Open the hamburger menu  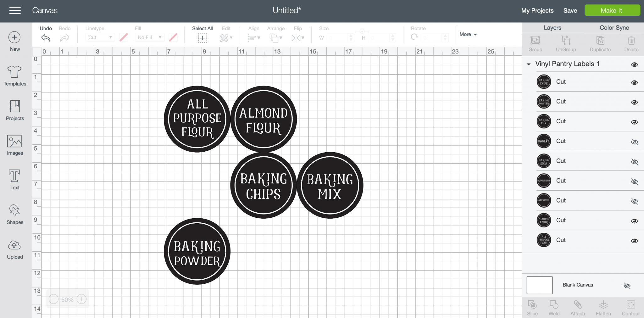click(x=14, y=10)
